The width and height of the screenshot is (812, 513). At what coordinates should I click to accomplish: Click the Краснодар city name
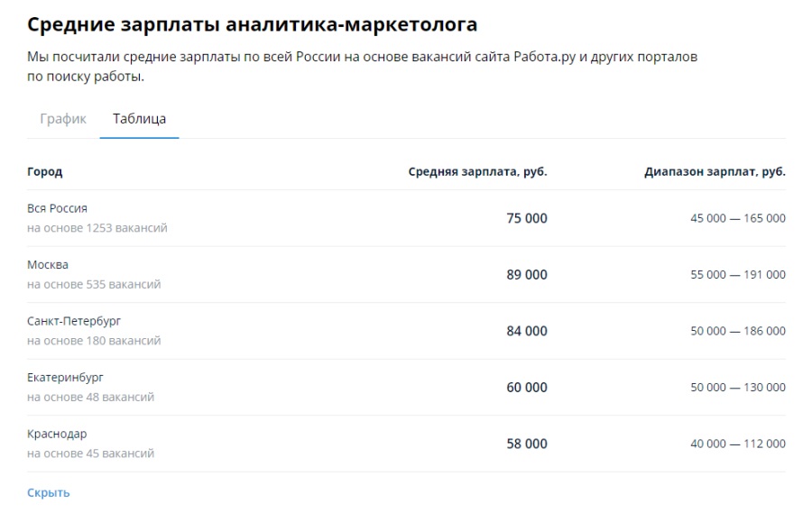coord(57,434)
